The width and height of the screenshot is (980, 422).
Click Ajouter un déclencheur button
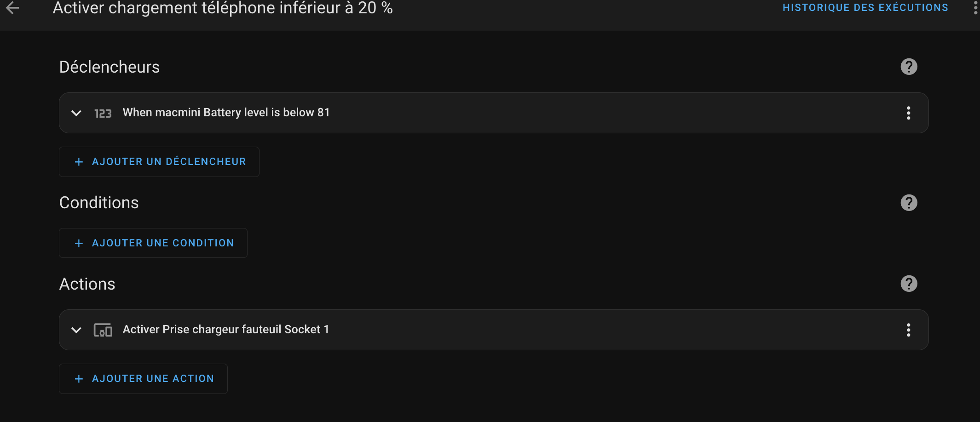point(159,162)
